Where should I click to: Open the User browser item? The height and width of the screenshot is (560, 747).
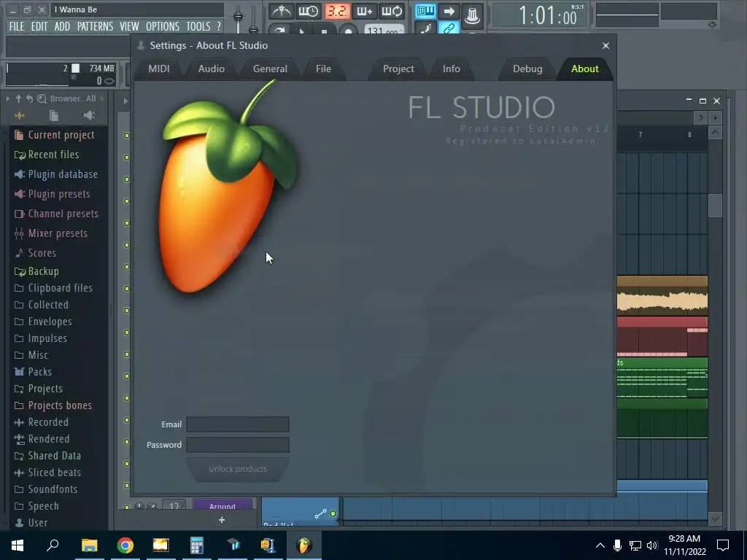(31, 522)
